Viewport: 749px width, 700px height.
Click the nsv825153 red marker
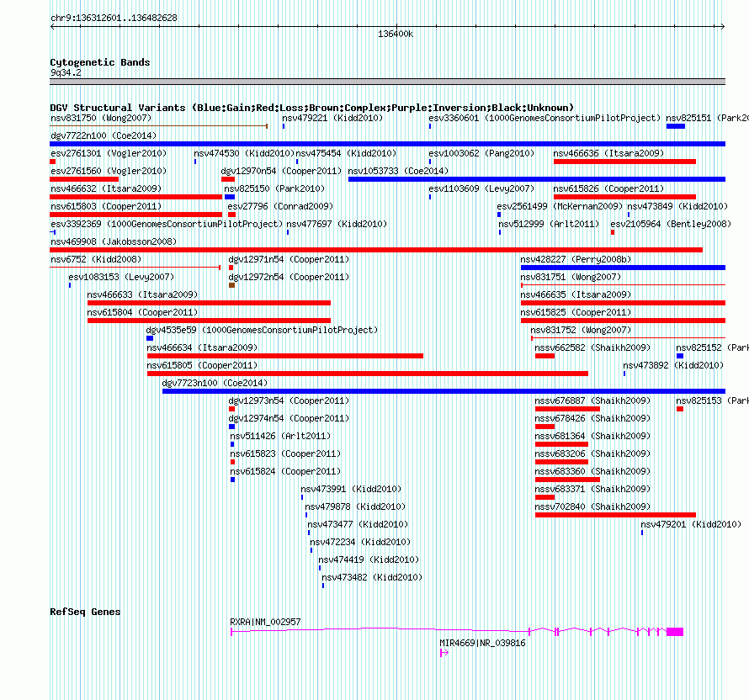680,409
